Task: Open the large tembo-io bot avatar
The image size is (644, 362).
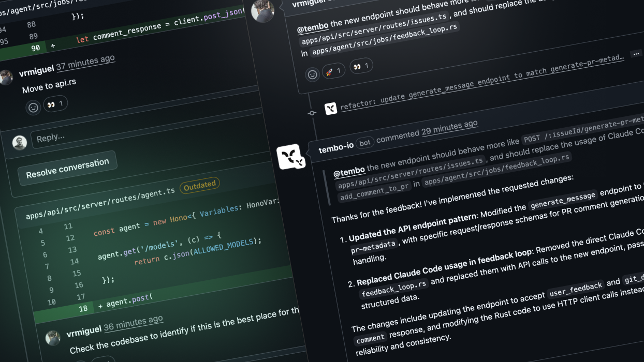Action: coord(290,157)
